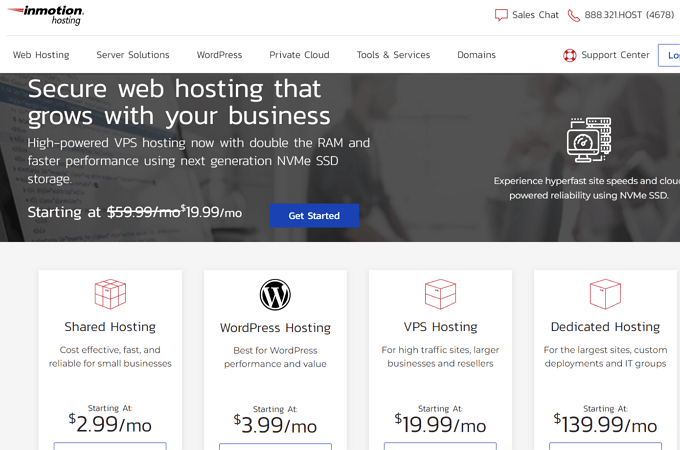This screenshot has width=680, height=450.
Task: Click the 888.321.HOST phone number
Action: click(629, 15)
